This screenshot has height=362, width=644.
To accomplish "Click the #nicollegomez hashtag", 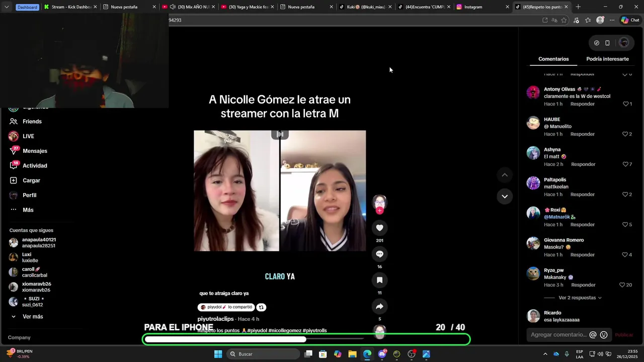I will tap(284, 330).
